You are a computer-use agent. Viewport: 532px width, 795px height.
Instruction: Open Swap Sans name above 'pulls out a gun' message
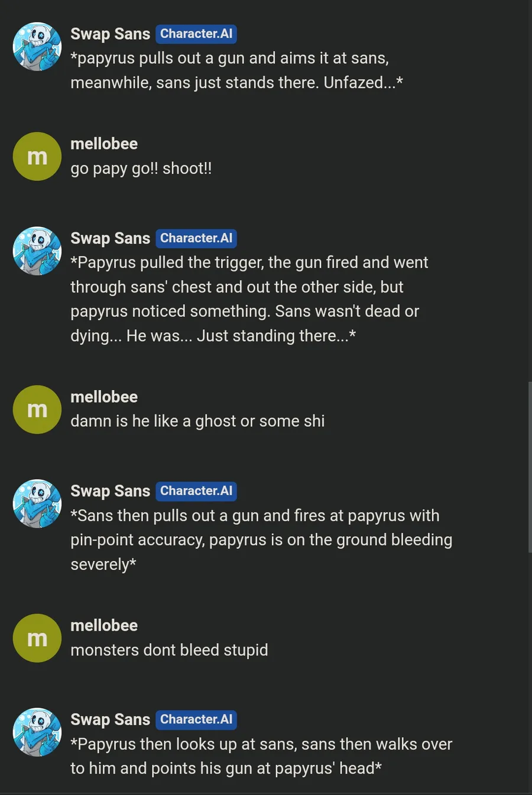[111, 34]
